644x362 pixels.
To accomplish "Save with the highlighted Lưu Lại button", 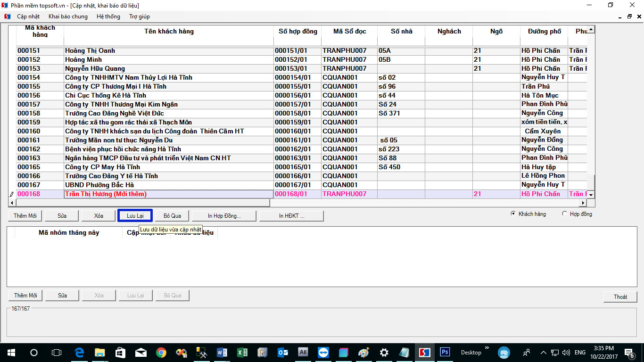I will click(135, 216).
